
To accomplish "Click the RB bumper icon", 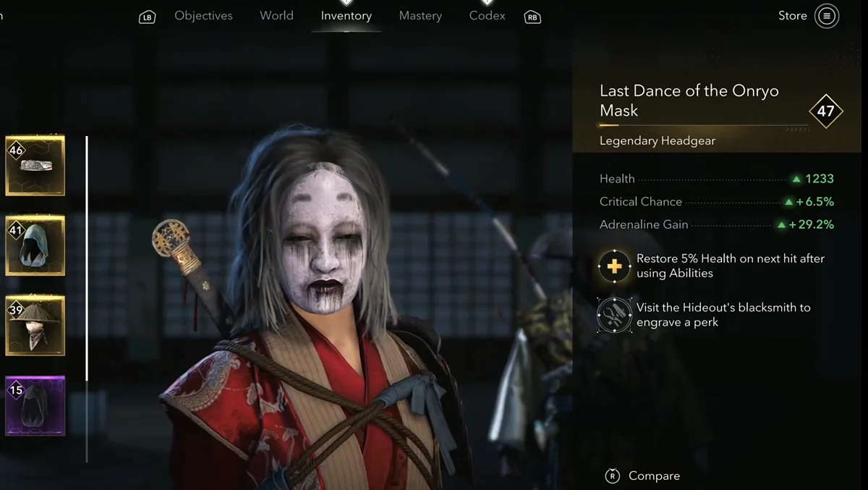I will pos(533,17).
